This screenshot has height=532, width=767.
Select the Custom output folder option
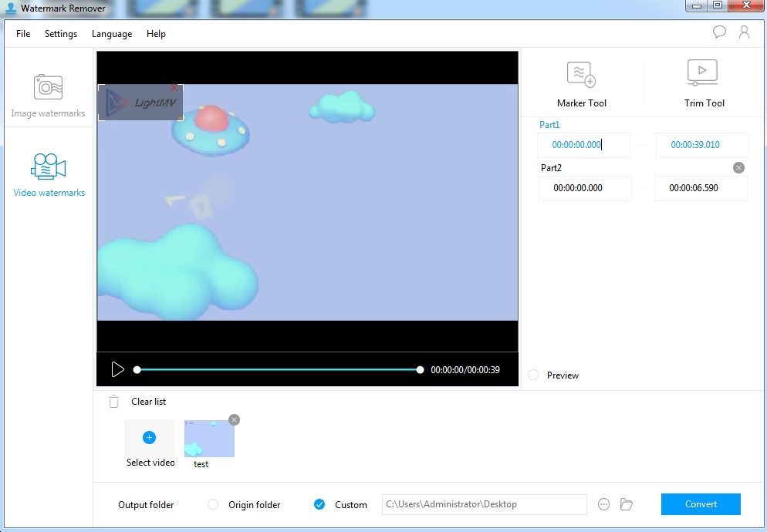click(x=319, y=505)
